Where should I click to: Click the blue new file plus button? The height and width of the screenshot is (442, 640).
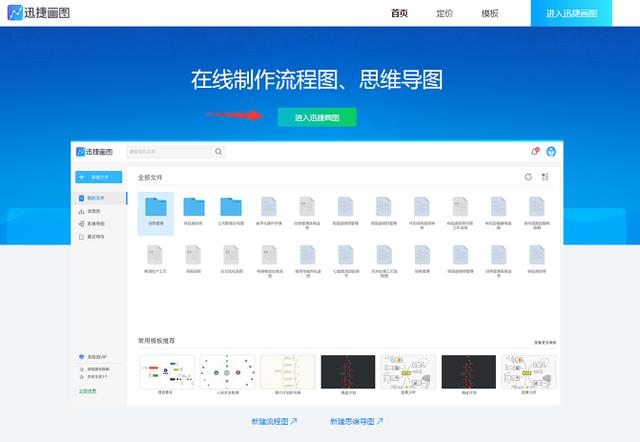point(99,177)
